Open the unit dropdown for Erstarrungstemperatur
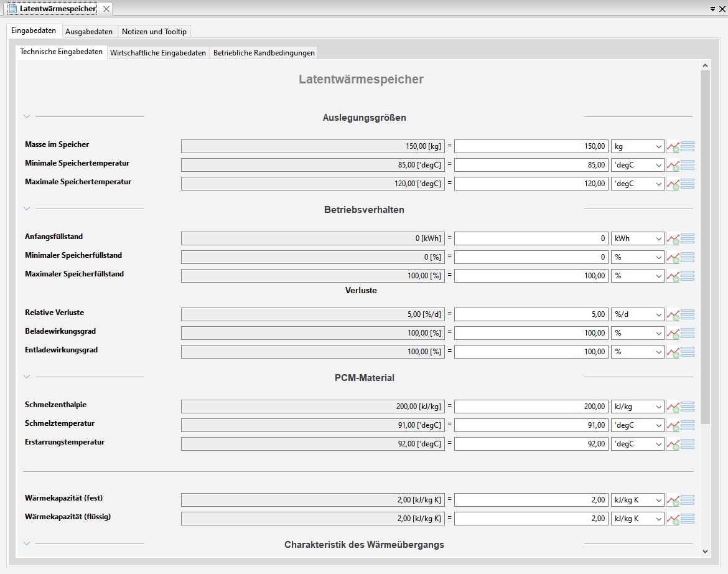The width and height of the screenshot is (728, 574). [637, 445]
